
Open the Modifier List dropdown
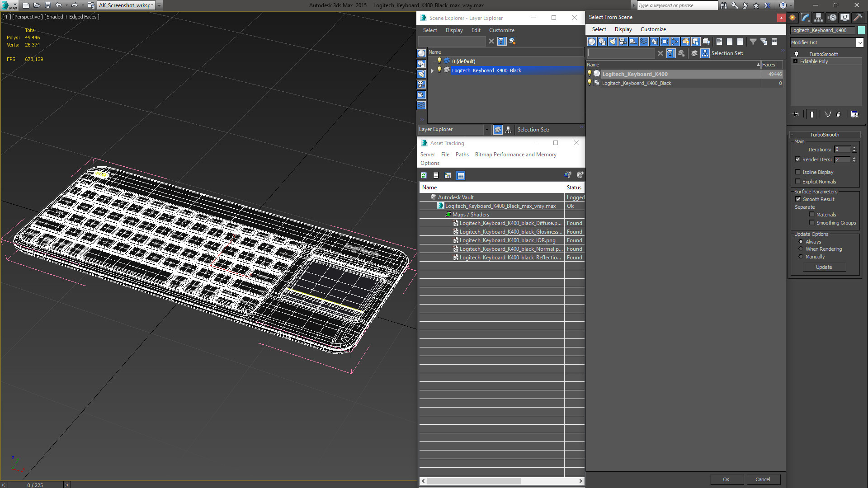(859, 42)
